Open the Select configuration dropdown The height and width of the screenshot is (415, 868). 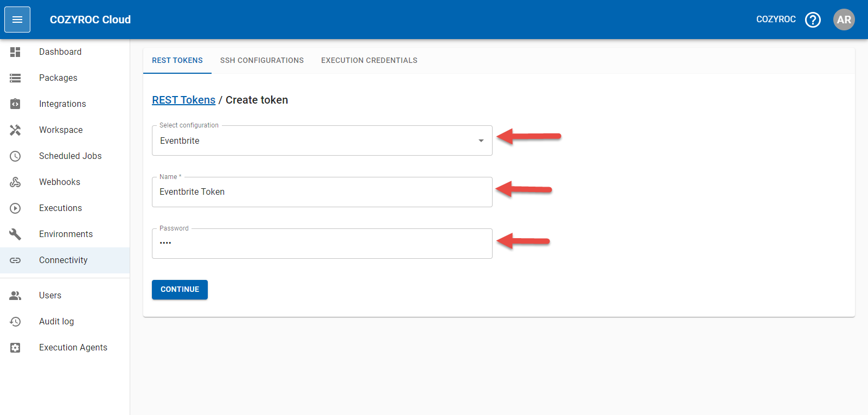322,141
